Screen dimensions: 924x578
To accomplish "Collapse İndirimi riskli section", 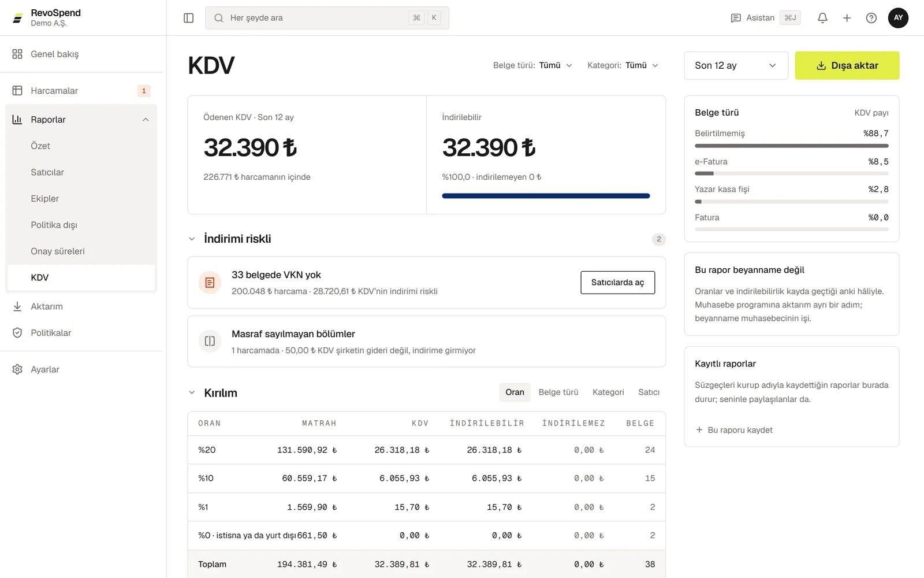I will pos(192,239).
